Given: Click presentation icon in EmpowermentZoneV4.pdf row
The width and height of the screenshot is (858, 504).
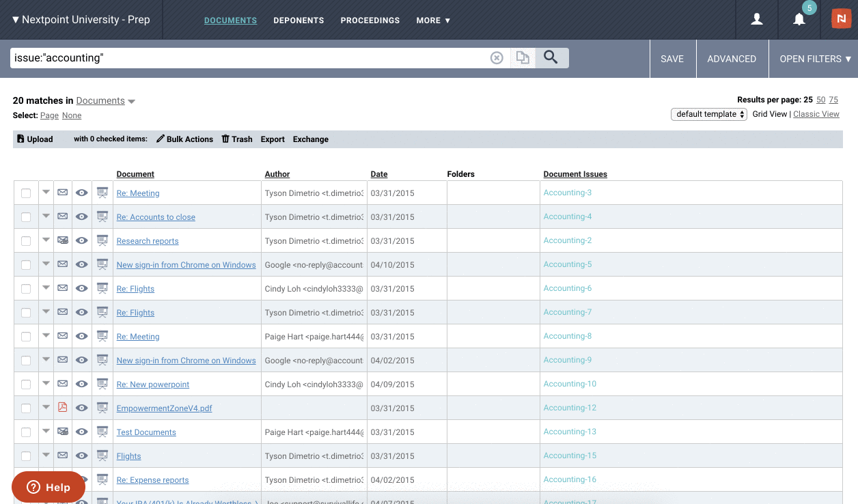Looking at the screenshot, I should pyautogui.click(x=102, y=408).
